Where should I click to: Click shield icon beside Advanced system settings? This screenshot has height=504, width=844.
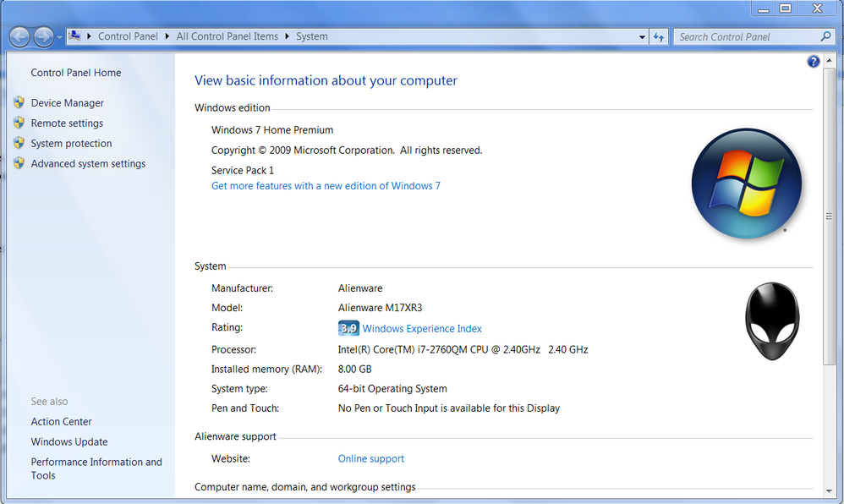tap(19, 163)
